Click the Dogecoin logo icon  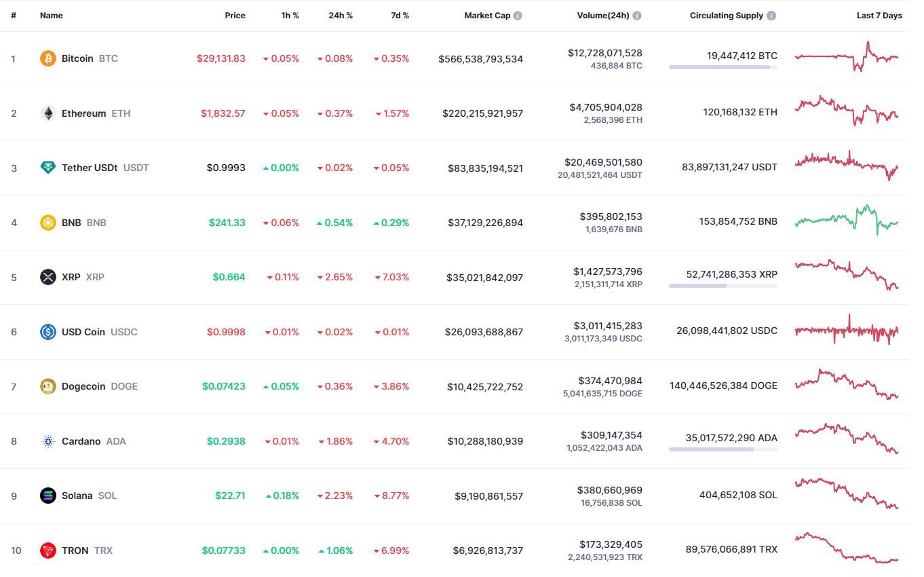click(47, 386)
